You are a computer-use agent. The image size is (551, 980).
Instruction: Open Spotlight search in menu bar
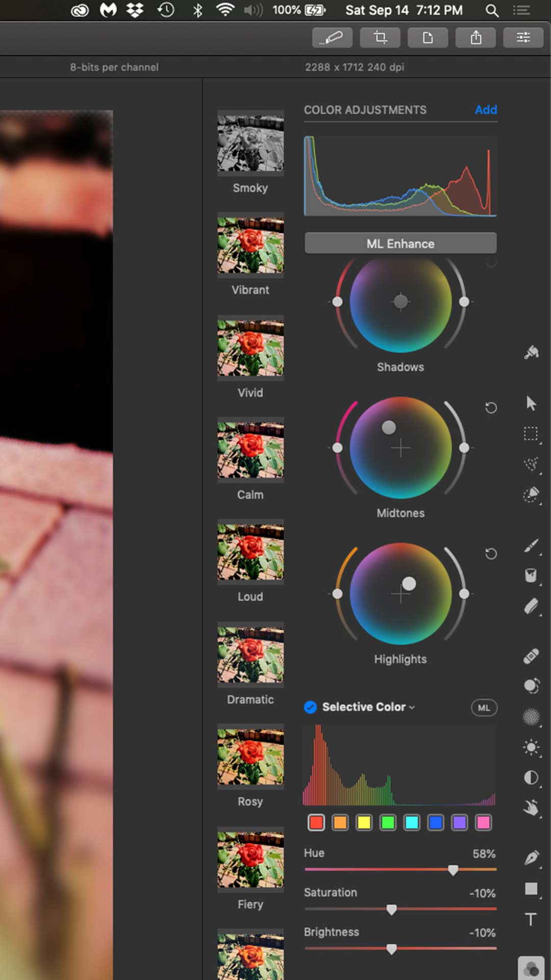click(x=492, y=10)
